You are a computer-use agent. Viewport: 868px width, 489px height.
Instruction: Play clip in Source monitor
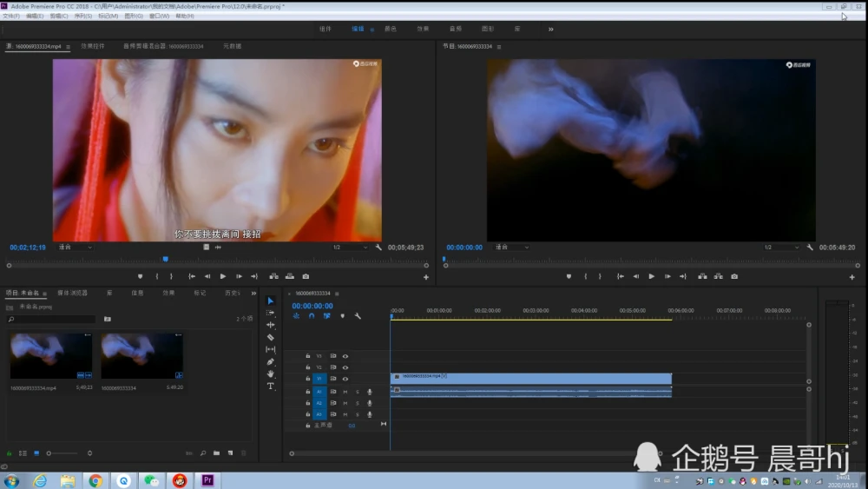click(223, 276)
